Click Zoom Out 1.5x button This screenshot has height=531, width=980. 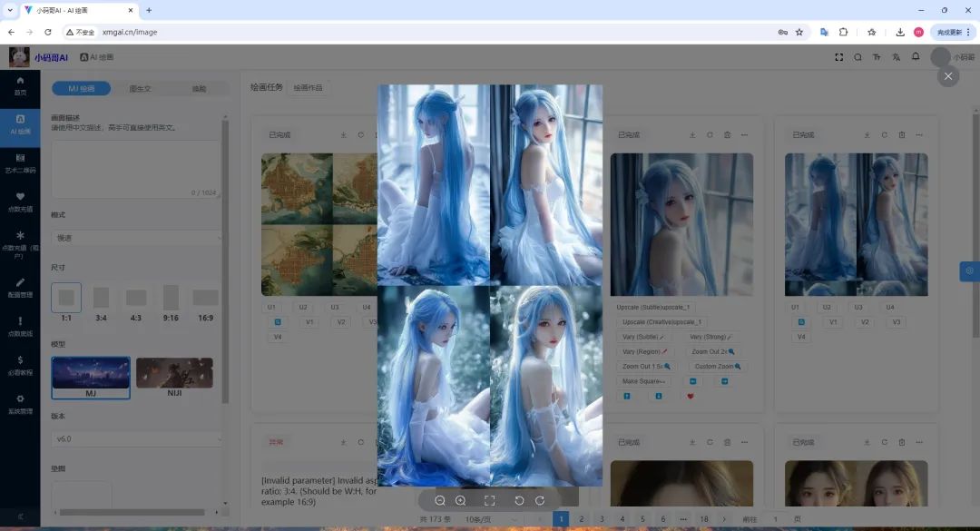646,367
